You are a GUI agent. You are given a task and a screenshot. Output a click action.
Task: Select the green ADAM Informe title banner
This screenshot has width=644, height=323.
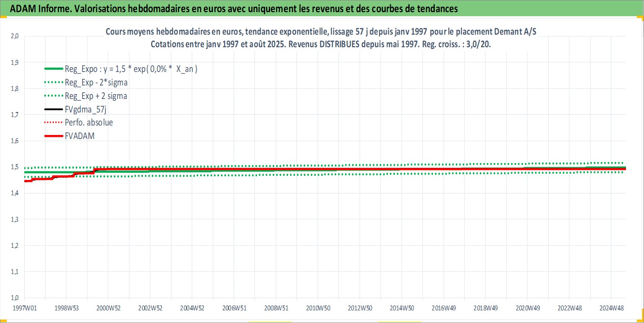point(322,8)
